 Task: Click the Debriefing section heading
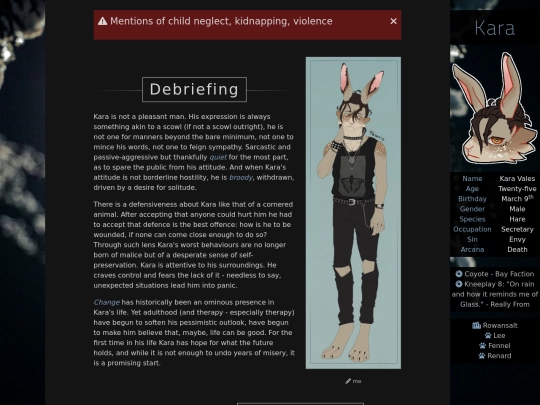[x=194, y=90]
